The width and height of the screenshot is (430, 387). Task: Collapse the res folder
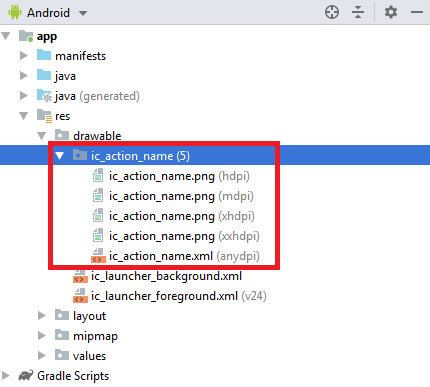tap(24, 116)
